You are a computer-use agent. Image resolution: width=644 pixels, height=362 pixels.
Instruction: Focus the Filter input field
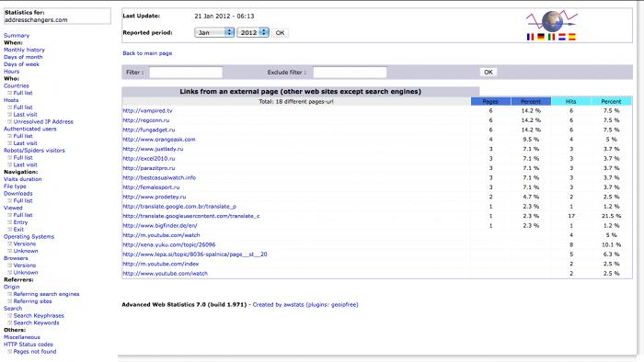[186, 73]
